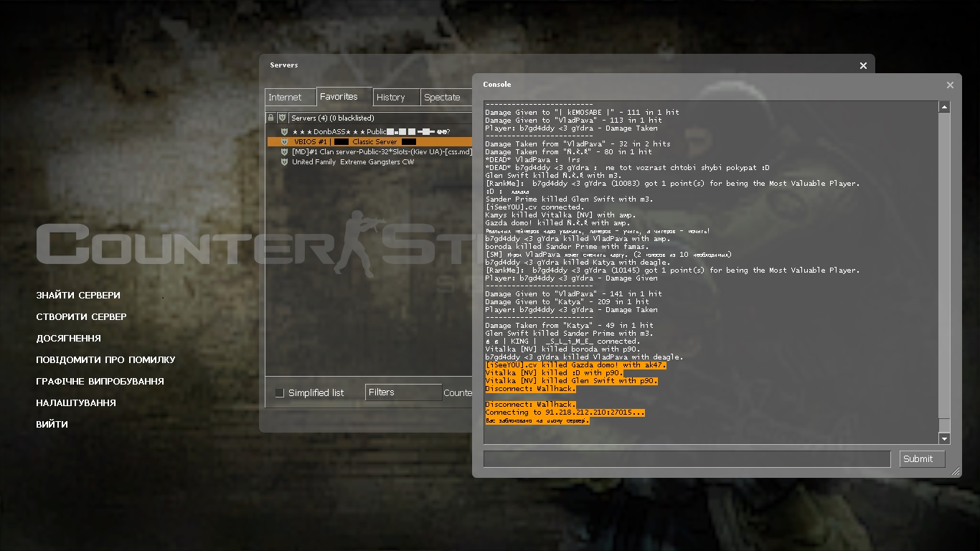Open ГРАФІЧНЕ ВИПРОБУВАННЯ menu item
This screenshot has width=980, height=551.
coord(100,381)
